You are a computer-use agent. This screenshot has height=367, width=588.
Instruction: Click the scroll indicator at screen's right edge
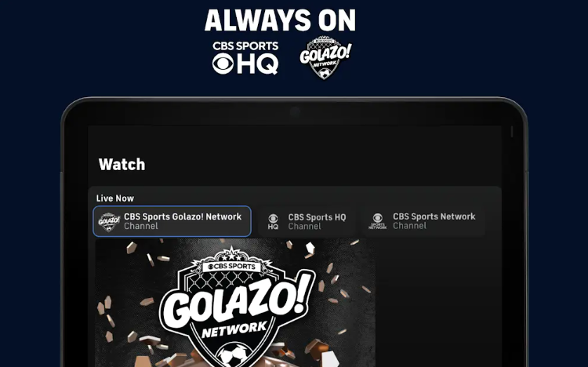pyautogui.click(x=511, y=131)
